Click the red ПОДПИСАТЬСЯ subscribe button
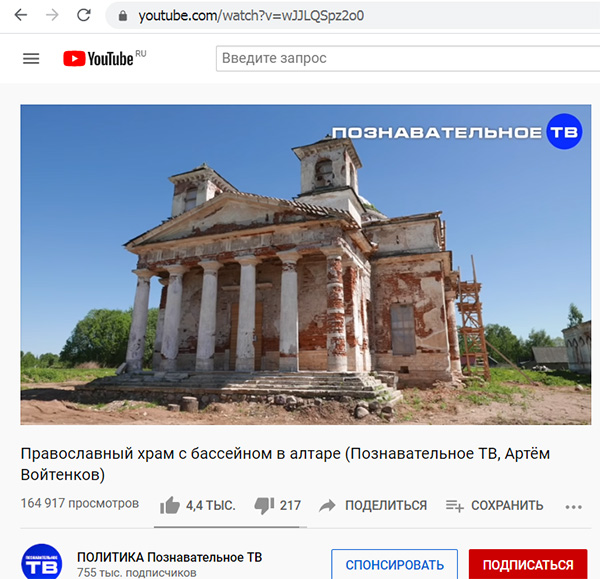The width and height of the screenshot is (600, 579). (528, 565)
